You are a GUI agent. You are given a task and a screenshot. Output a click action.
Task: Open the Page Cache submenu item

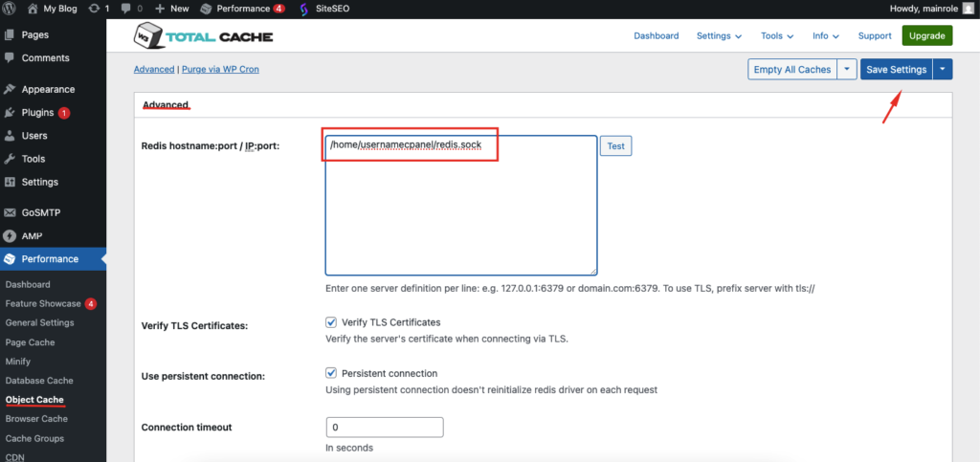tap(30, 342)
